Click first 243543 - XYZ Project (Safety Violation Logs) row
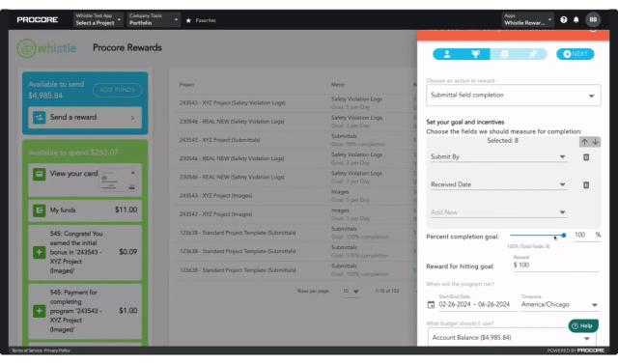The height and width of the screenshot is (364, 618). point(295,102)
